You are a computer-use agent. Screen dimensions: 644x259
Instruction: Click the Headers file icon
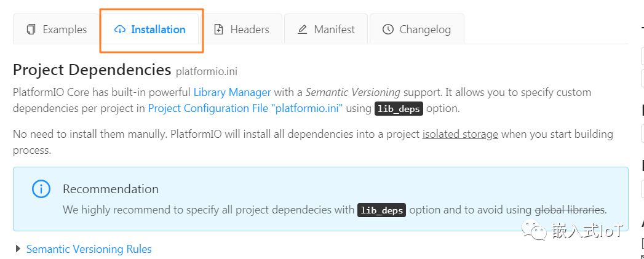218,30
